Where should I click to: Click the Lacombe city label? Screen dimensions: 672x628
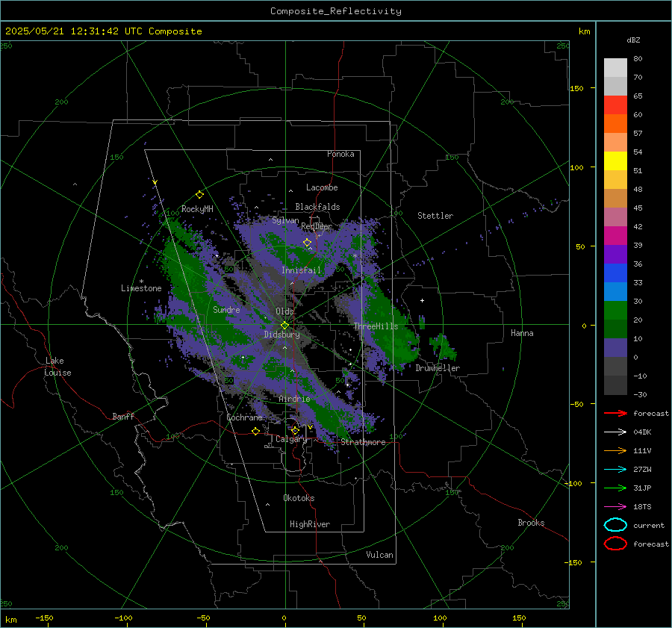tap(322, 187)
